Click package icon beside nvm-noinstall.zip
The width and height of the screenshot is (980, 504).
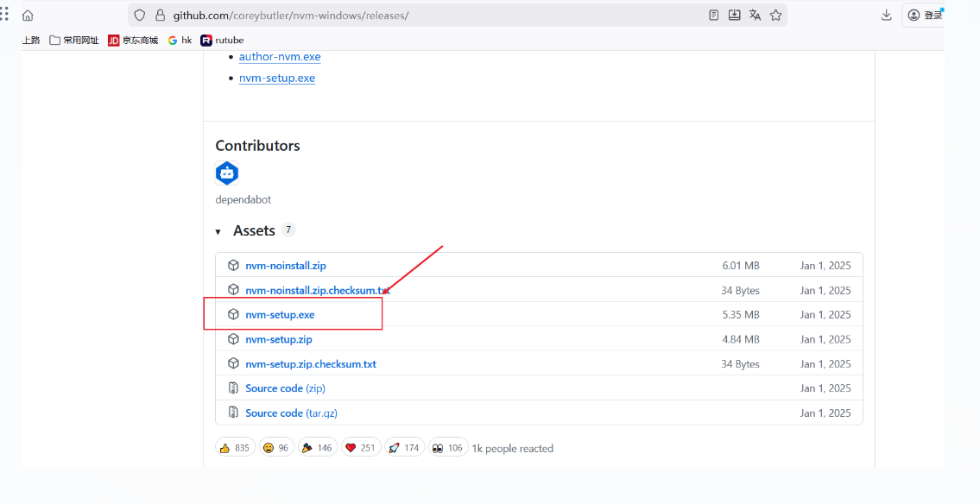click(x=233, y=266)
